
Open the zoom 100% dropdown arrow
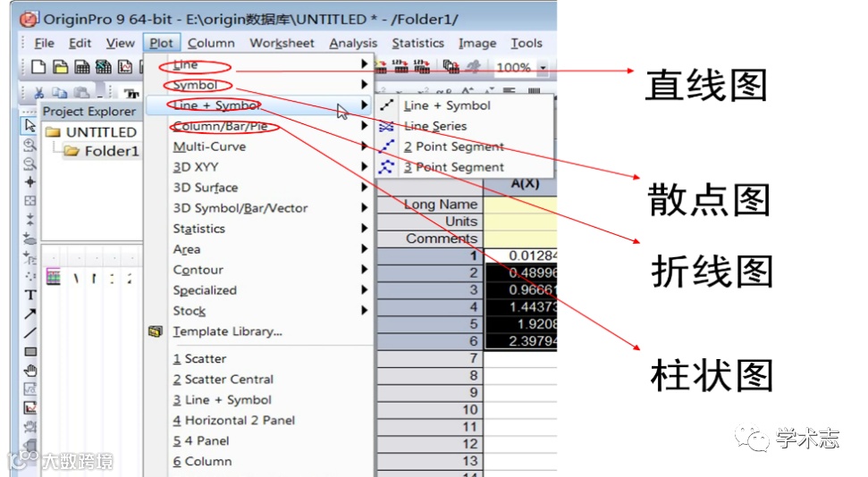pos(543,68)
